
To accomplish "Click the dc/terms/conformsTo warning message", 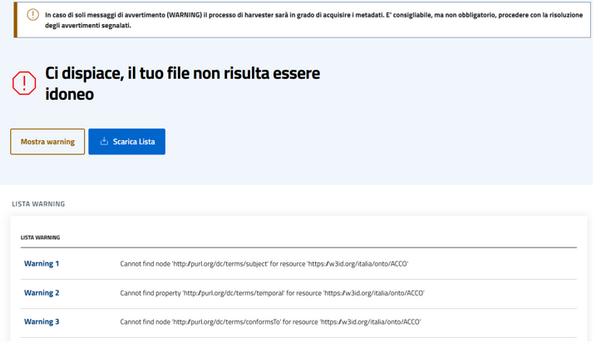I will 271,322.
